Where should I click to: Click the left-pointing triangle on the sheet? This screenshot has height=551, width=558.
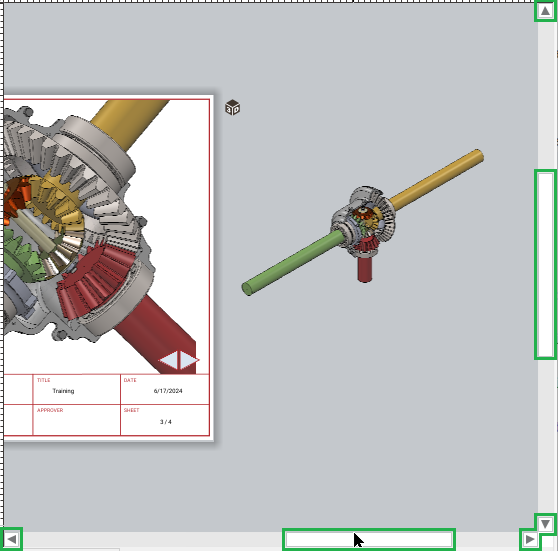point(168,360)
